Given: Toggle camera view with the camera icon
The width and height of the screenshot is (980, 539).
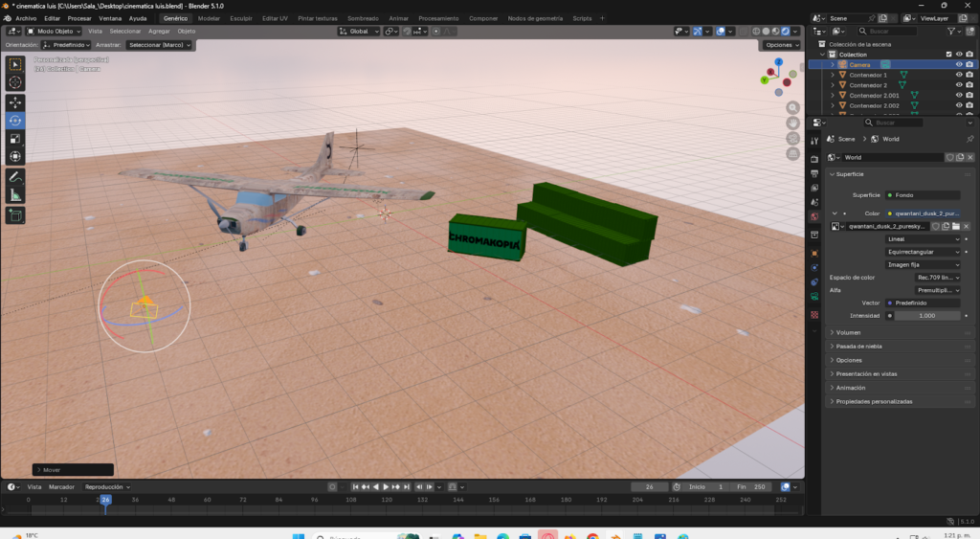Looking at the screenshot, I should coord(792,138).
